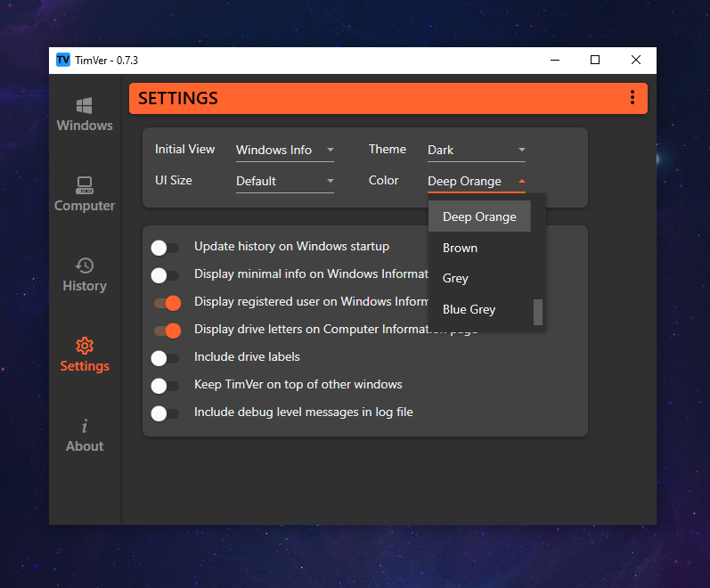Click the color list scrollbar thumb
This screenshot has height=588, width=710.
538,312
